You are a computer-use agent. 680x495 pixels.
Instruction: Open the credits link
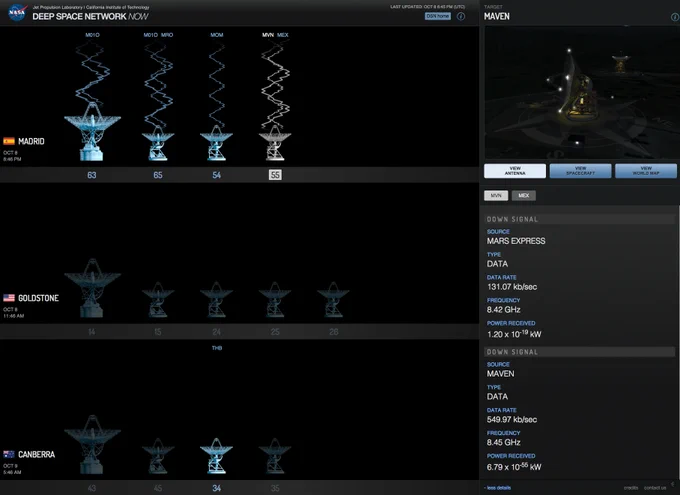(x=631, y=488)
